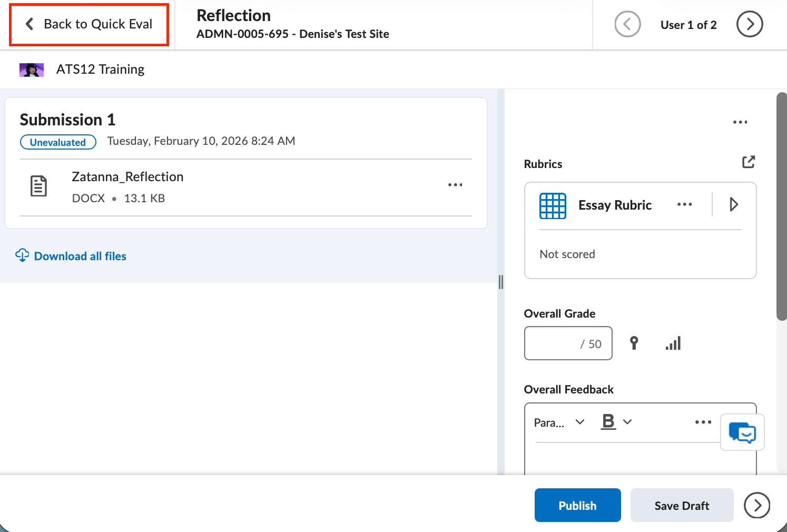Select the Zatanna_Reflection document icon
Image resolution: width=787 pixels, height=532 pixels.
[38, 185]
